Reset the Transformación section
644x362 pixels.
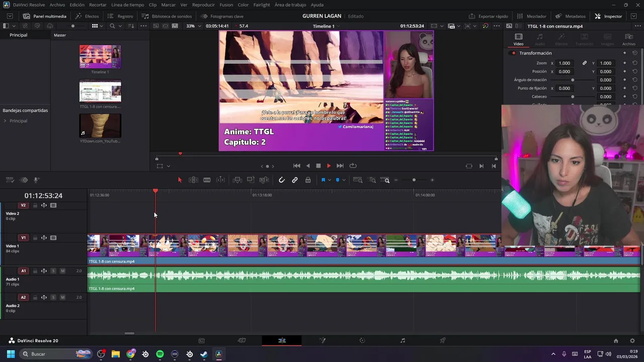point(635,53)
